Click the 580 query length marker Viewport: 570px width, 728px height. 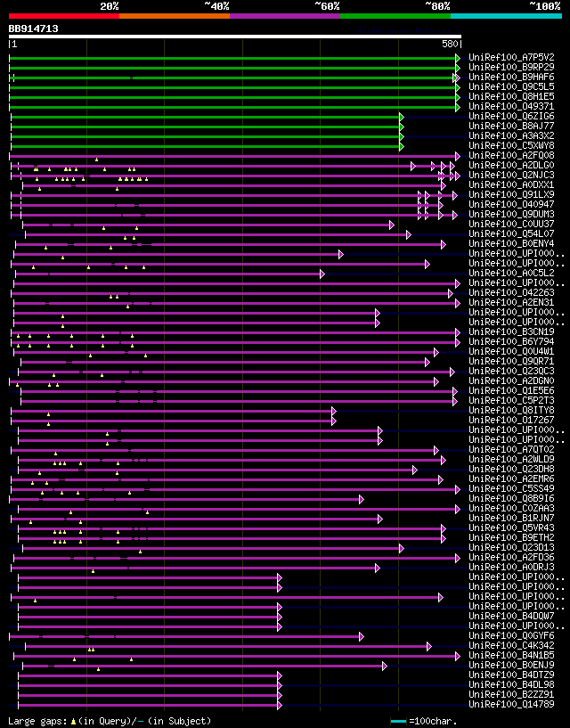tap(450, 44)
